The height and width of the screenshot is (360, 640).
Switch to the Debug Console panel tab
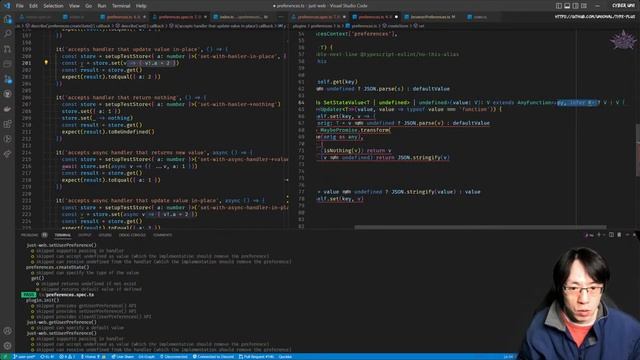132,235
